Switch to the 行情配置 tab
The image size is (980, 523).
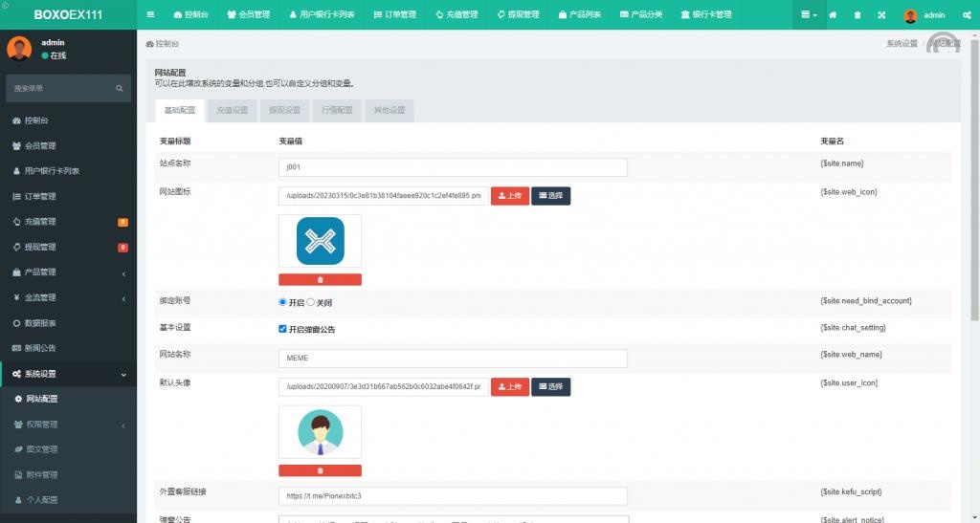tap(337, 111)
